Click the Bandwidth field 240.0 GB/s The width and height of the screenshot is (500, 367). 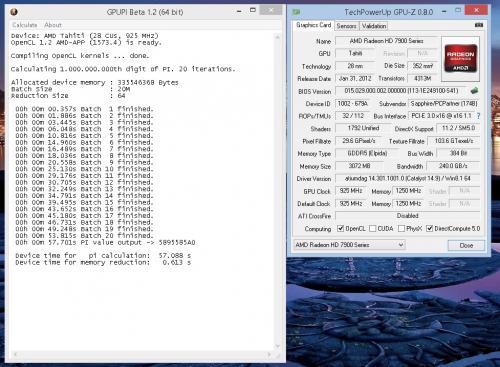pyautogui.click(x=453, y=166)
